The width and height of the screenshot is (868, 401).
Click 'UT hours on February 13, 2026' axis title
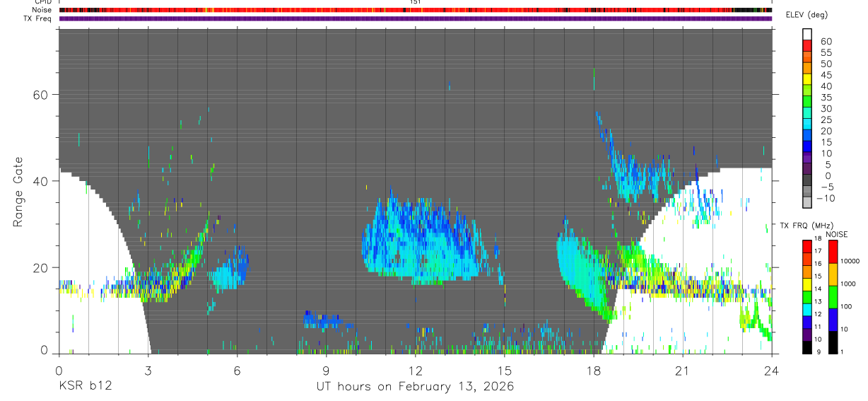pos(415,386)
